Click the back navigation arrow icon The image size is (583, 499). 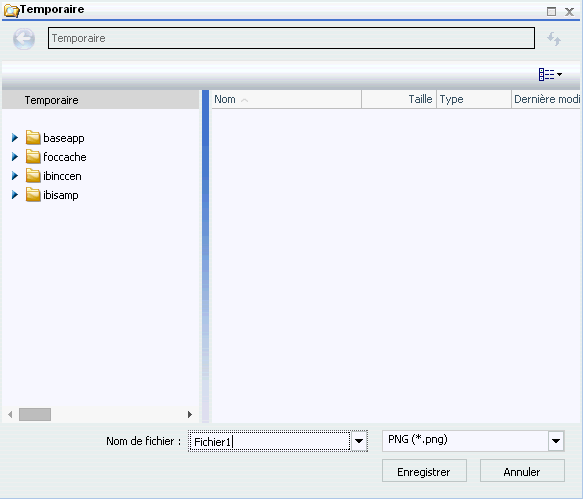pos(24,38)
